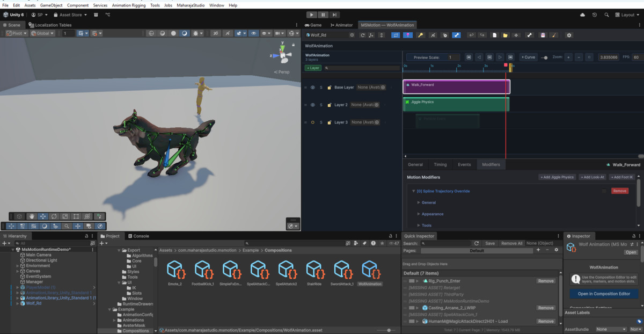Select the Hand tool in Scene overlay
644x334 pixels.
[32, 216]
